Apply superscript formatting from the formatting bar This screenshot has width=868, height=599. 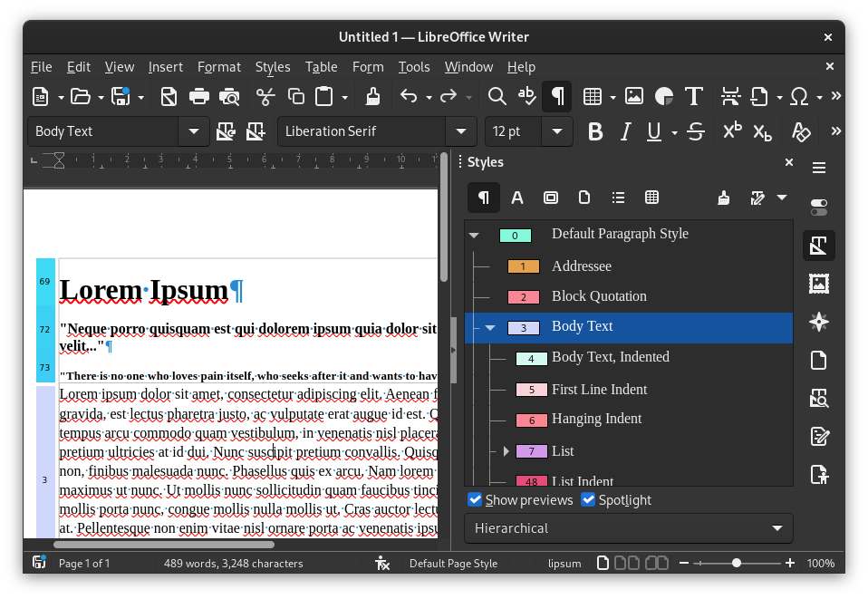tap(731, 131)
